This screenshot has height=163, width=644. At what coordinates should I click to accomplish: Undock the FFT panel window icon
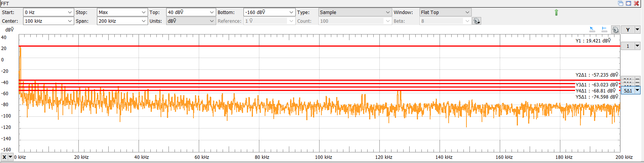tap(621, 3)
